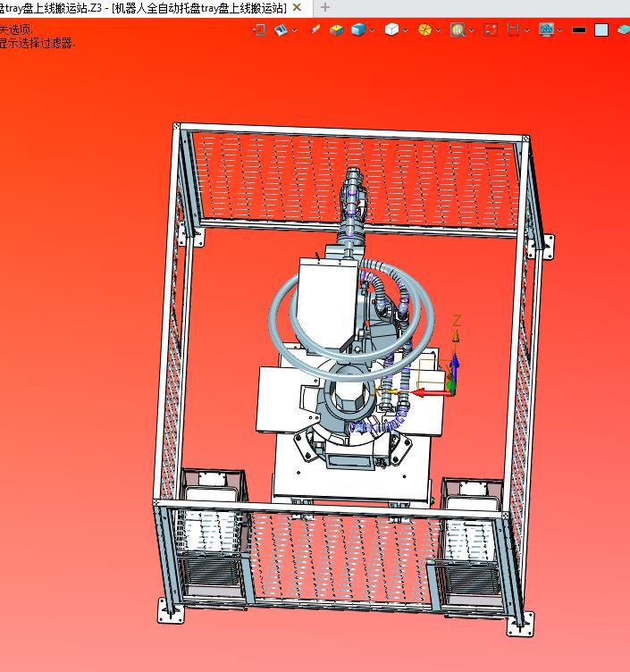
Task: Click the red X-axis arrow of the triad
Action: (431, 392)
